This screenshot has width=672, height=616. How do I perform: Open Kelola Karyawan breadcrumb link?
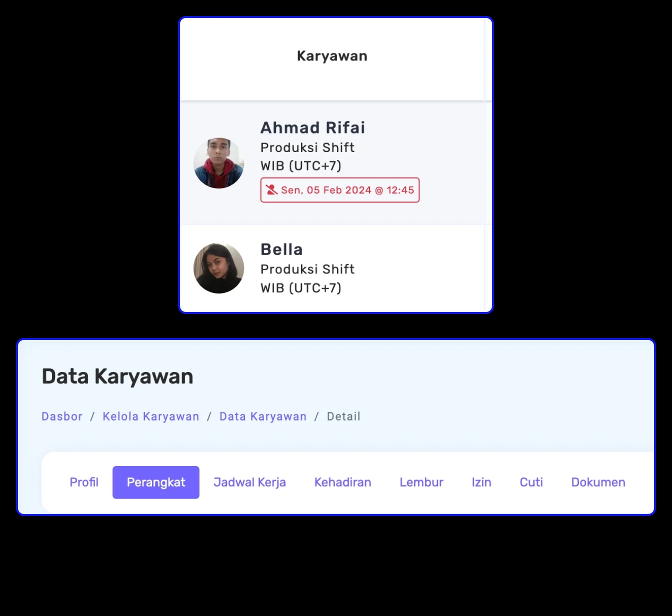coord(151,416)
